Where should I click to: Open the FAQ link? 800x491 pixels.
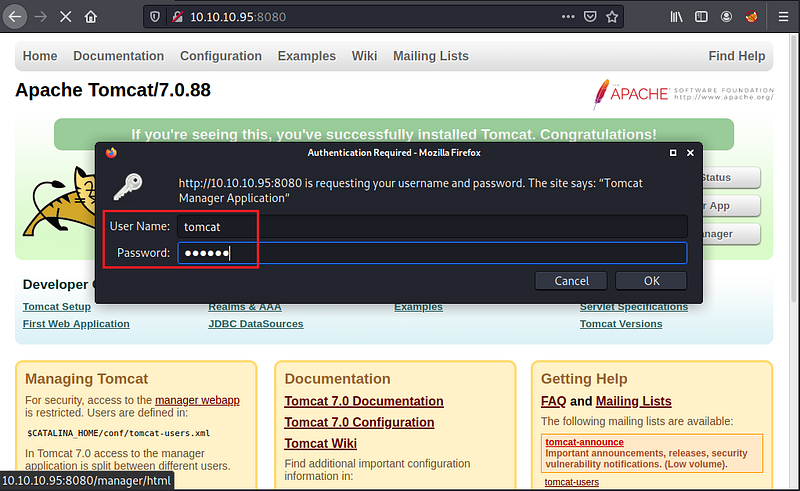coord(554,401)
